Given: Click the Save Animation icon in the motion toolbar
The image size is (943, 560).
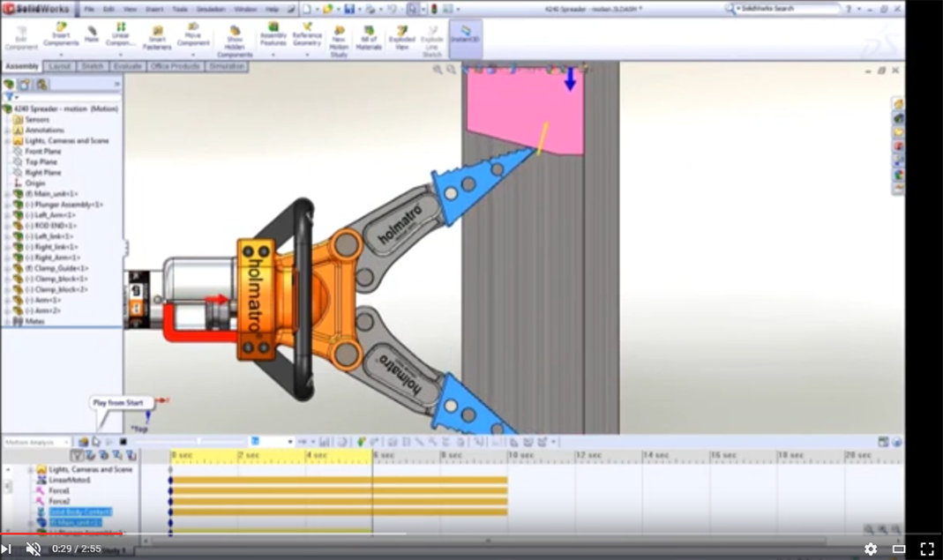Looking at the screenshot, I should [x=325, y=442].
